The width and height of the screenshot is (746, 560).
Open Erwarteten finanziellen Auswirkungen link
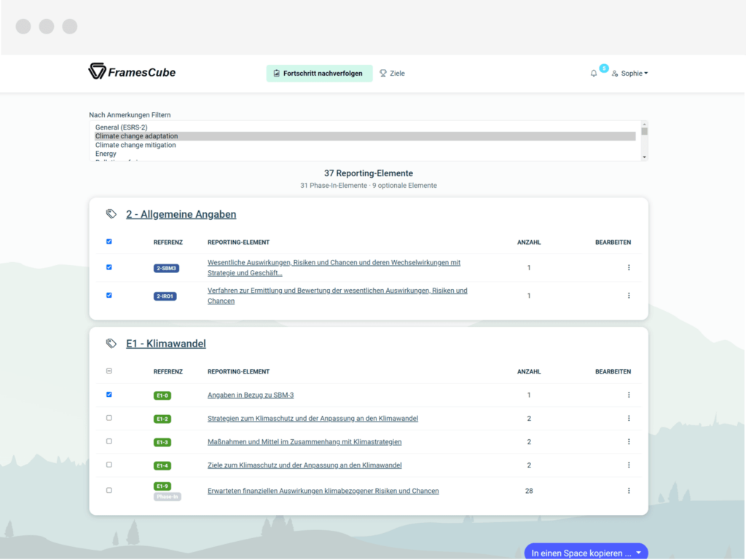click(x=323, y=491)
